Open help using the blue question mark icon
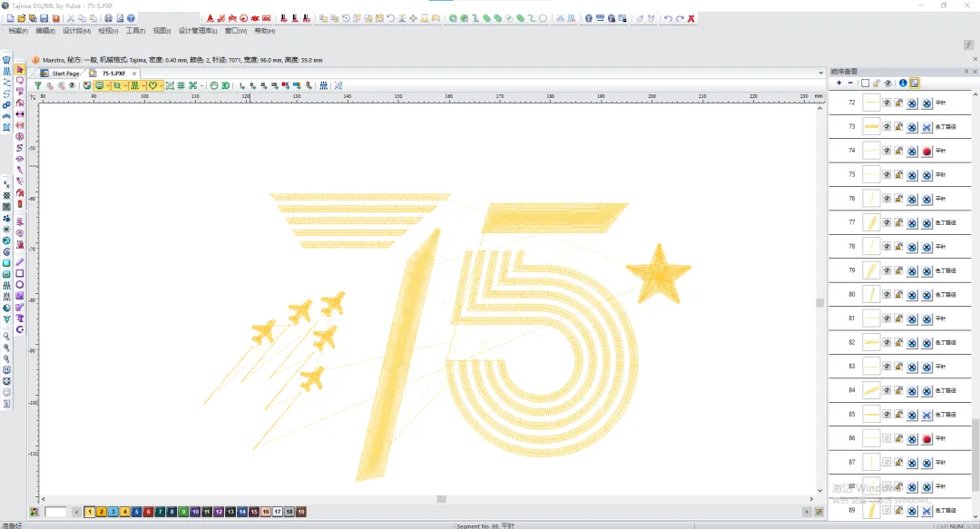The width and height of the screenshot is (980, 529). click(x=132, y=18)
